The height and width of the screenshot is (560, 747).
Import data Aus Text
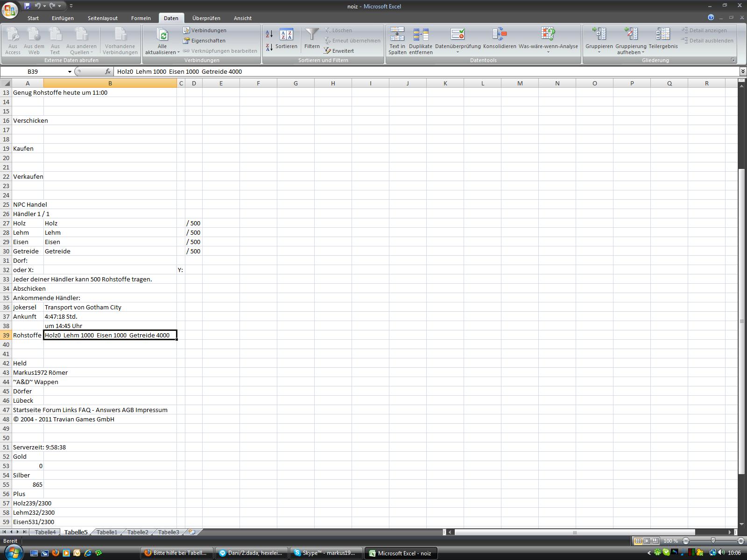coord(55,41)
